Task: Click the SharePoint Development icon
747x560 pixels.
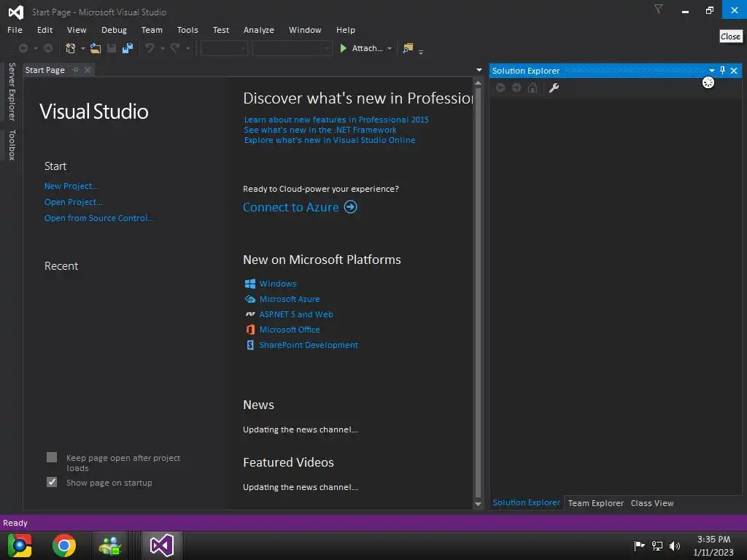Action: (x=250, y=345)
